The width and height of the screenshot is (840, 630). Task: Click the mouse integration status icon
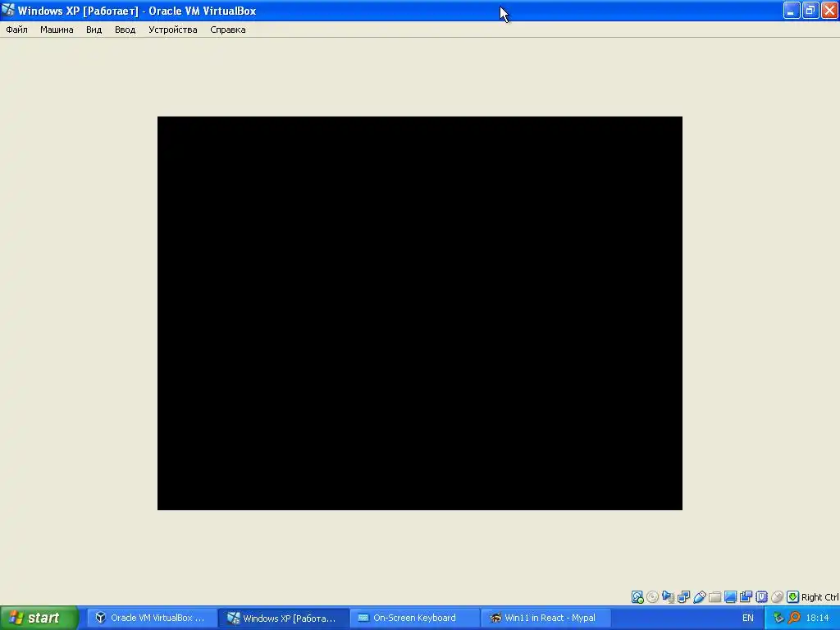tap(778, 597)
